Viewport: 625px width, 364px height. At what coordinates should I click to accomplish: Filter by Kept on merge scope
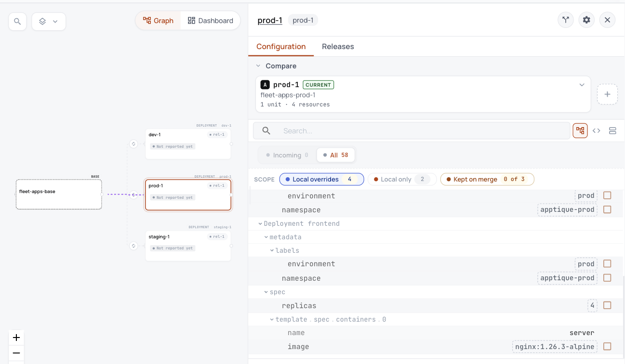[x=487, y=180]
